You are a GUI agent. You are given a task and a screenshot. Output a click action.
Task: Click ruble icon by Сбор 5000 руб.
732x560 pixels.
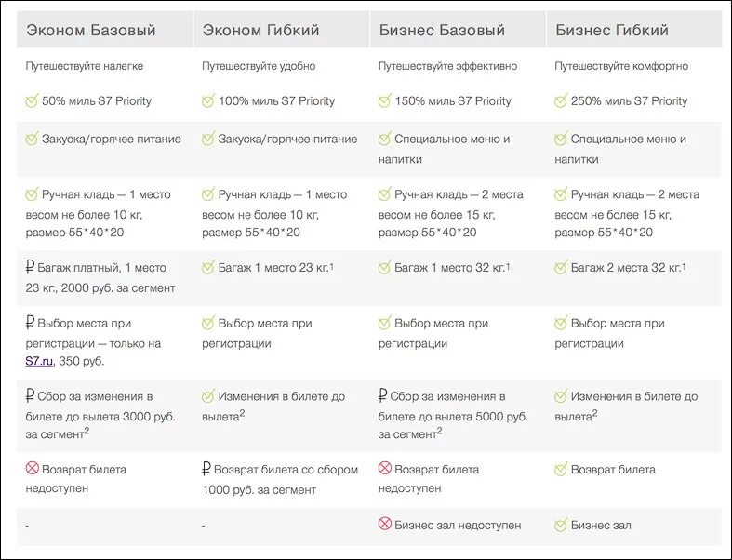[x=383, y=395]
